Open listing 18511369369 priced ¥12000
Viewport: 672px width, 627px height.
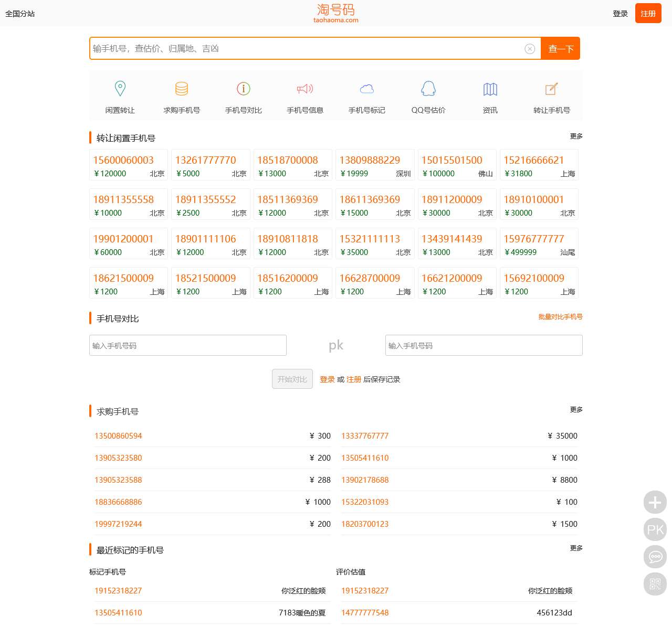(x=293, y=205)
